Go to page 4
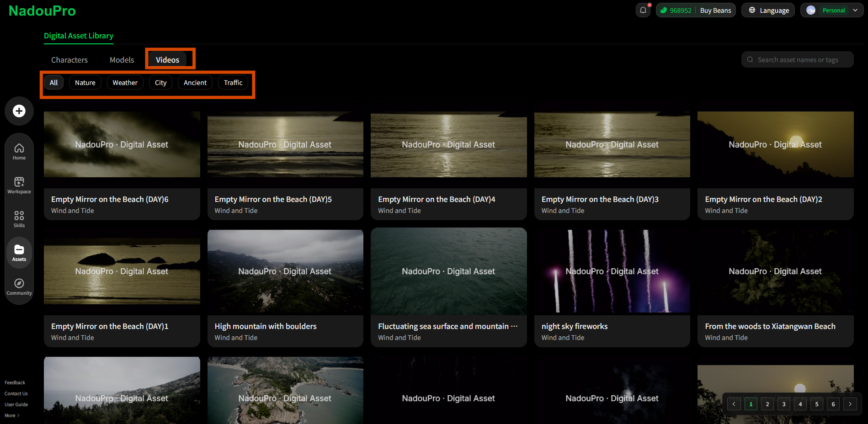The height and width of the screenshot is (424, 868). pos(800,404)
